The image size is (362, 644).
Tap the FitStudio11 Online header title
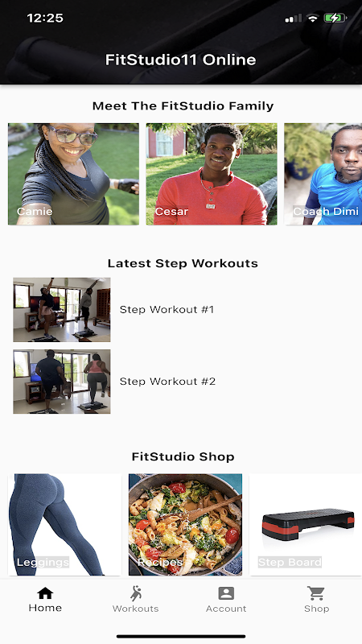click(180, 60)
